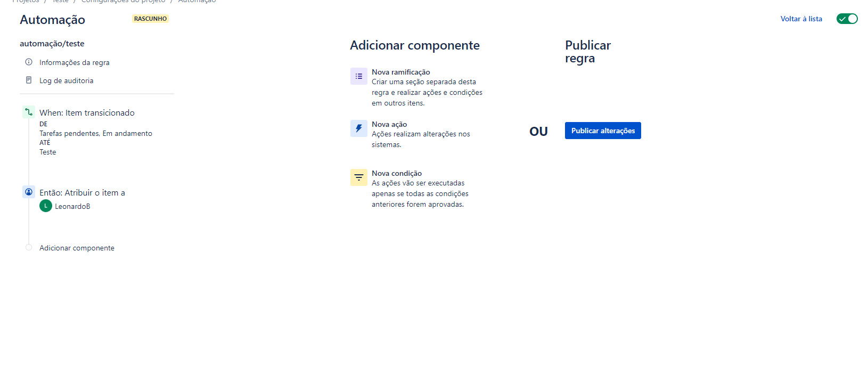Click the automação/teste rule name

(x=52, y=44)
